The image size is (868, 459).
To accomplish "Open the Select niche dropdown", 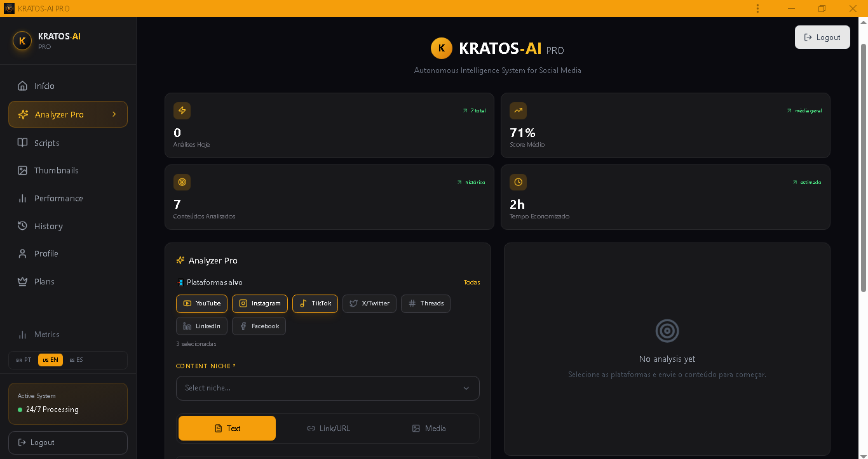I will pyautogui.click(x=327, y=388).
